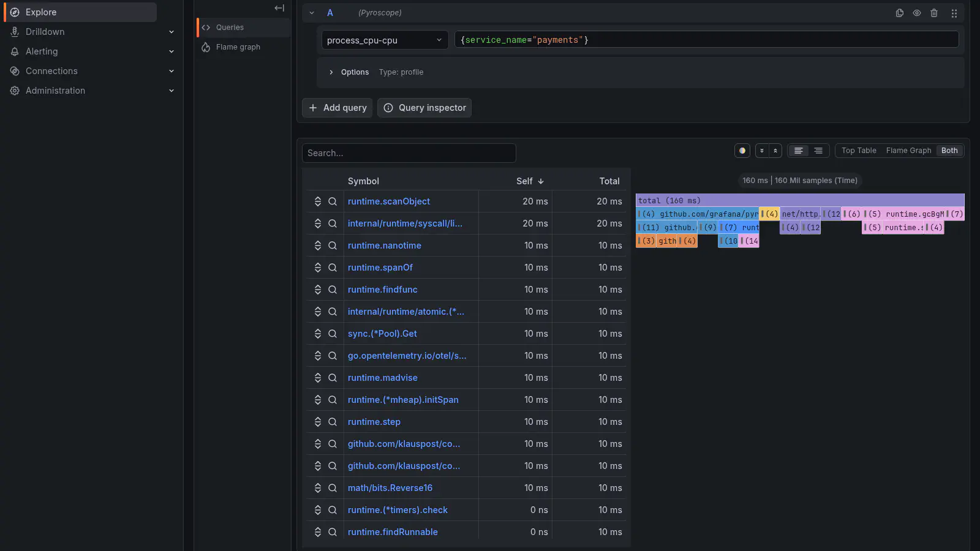The image size is (980, 551).
Task: Click the Connections menu label
Action: (x=51, y=71)
